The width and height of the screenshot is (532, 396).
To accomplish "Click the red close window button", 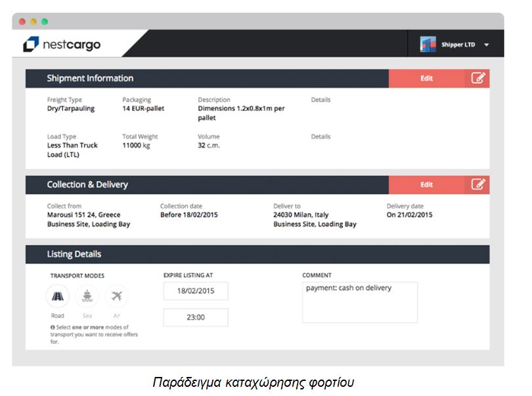I will click(22, 22).
